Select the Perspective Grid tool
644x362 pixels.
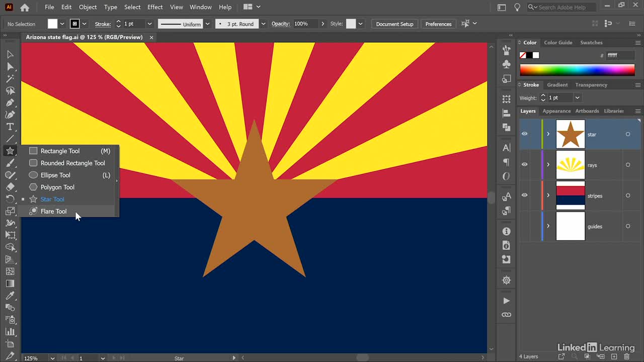point(10,259)
